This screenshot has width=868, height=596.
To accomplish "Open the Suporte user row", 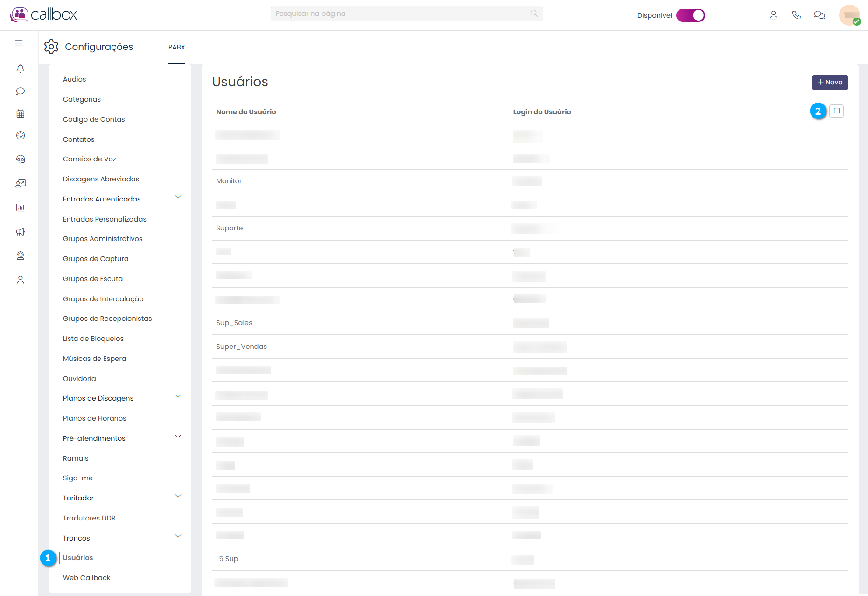I will click(x=230, y=228).
